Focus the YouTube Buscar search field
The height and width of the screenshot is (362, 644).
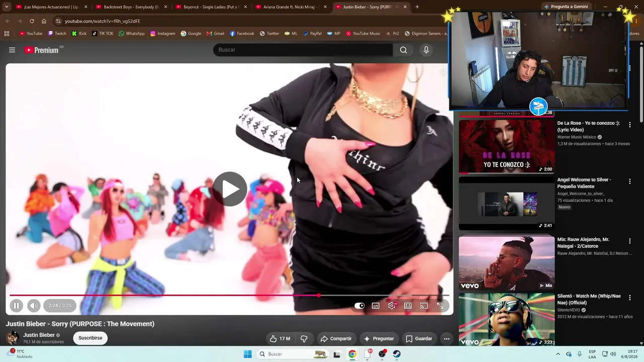pyautogui.click(x=303, y=50)
